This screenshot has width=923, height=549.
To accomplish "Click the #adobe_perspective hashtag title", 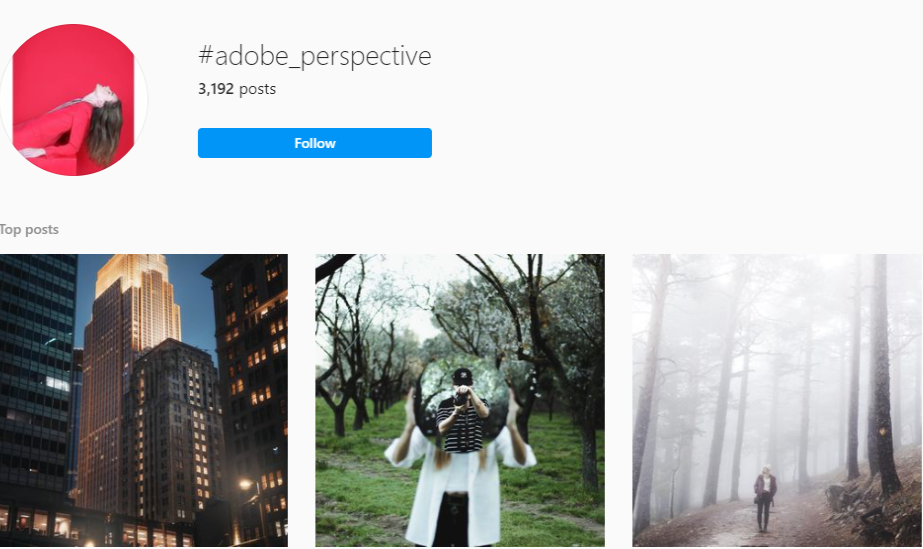I will [314, 56].
